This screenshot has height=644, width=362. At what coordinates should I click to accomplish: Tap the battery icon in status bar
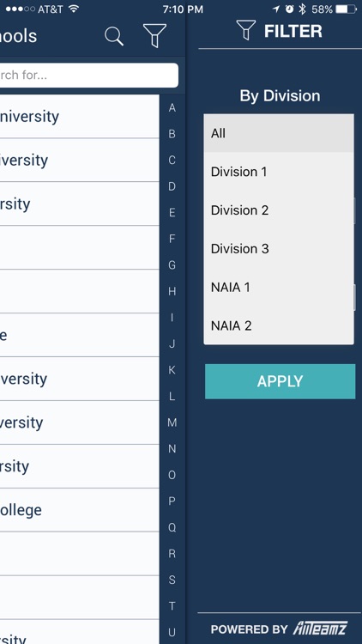point(346,9)
